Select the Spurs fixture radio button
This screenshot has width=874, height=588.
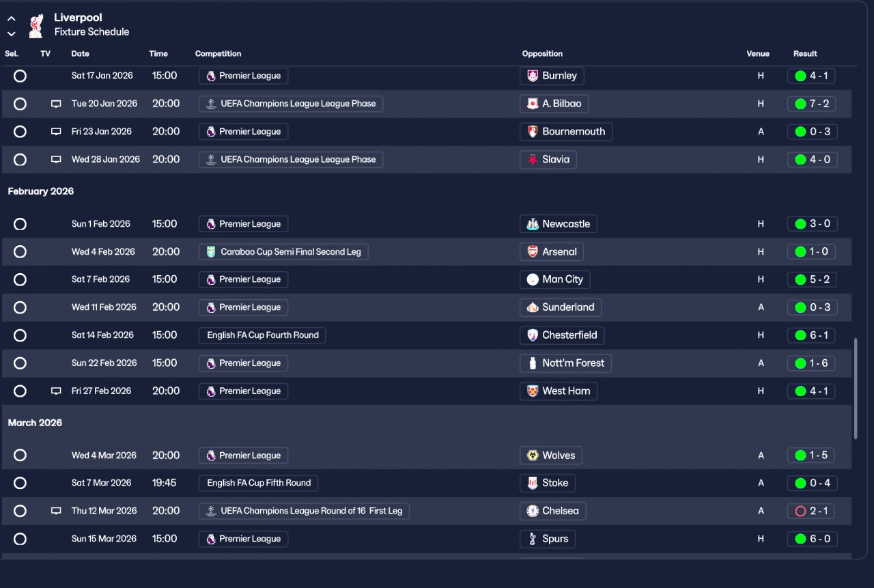point(20,539)
